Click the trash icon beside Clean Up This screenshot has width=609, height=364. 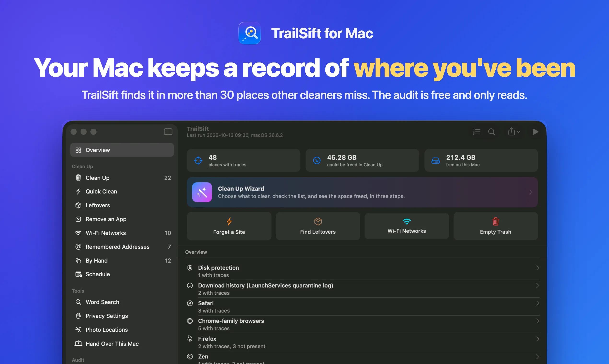[78, 178]
